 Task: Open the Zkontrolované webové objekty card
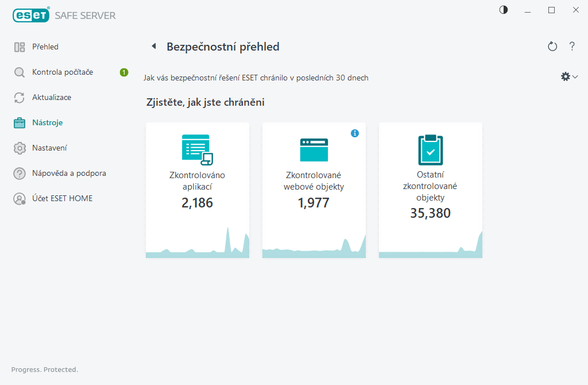[x=314, y=190]
